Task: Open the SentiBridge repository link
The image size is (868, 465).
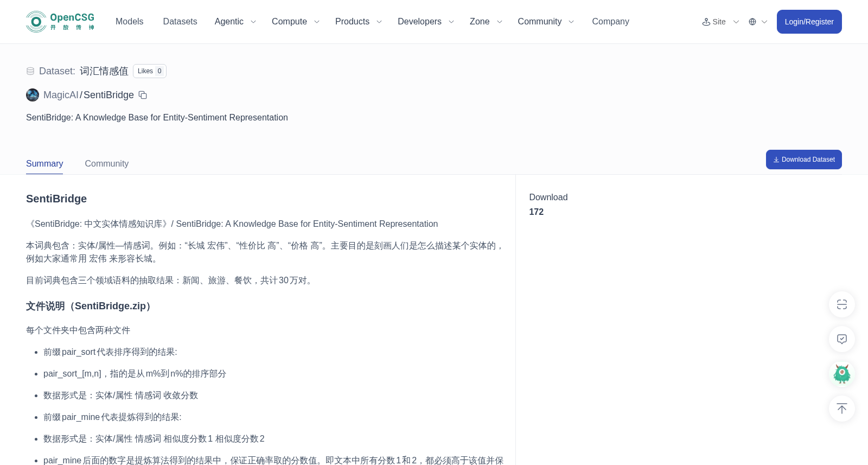Action: pos(108,95)
